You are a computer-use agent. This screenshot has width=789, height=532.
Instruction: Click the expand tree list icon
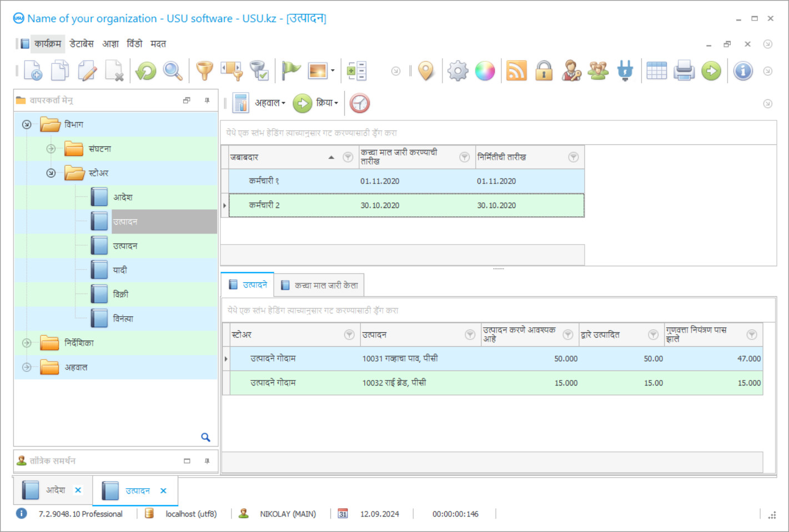point(356,71)
